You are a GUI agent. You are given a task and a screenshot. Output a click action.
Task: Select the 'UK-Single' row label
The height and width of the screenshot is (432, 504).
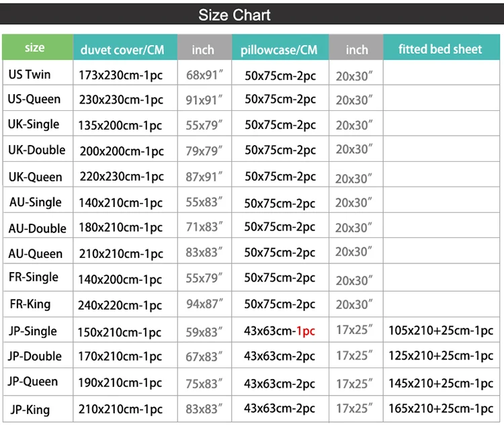point(34,124)
